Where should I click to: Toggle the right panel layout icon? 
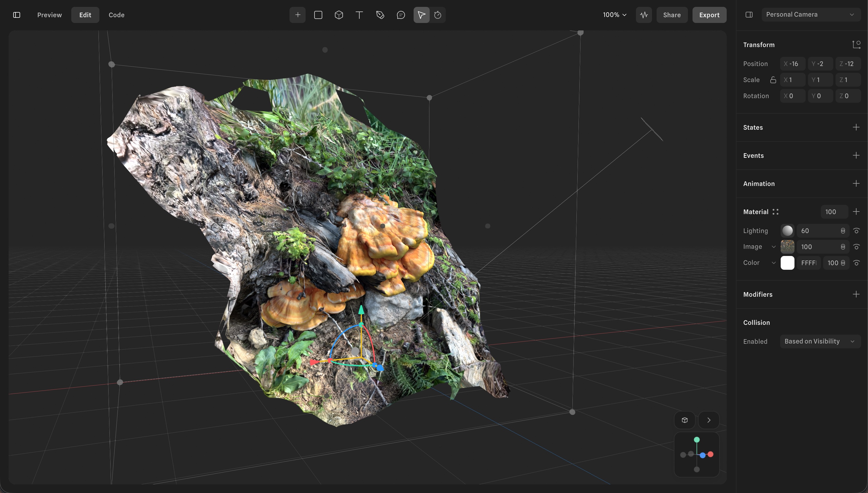point(749,15)
